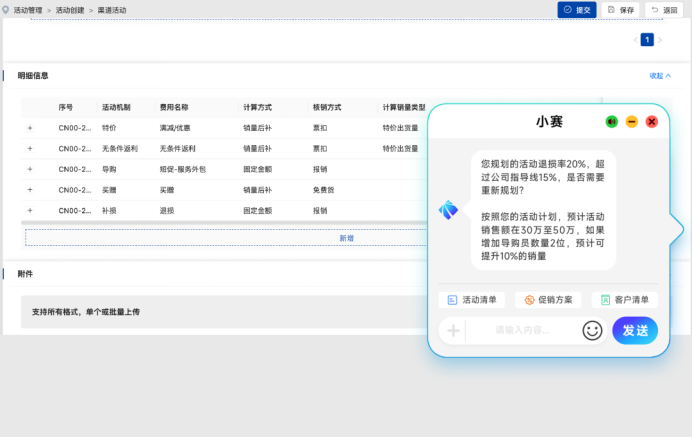Click the 新增 add row area
Image resolution: width=693 pixels, height=437 pixels.
coord(346,238)
